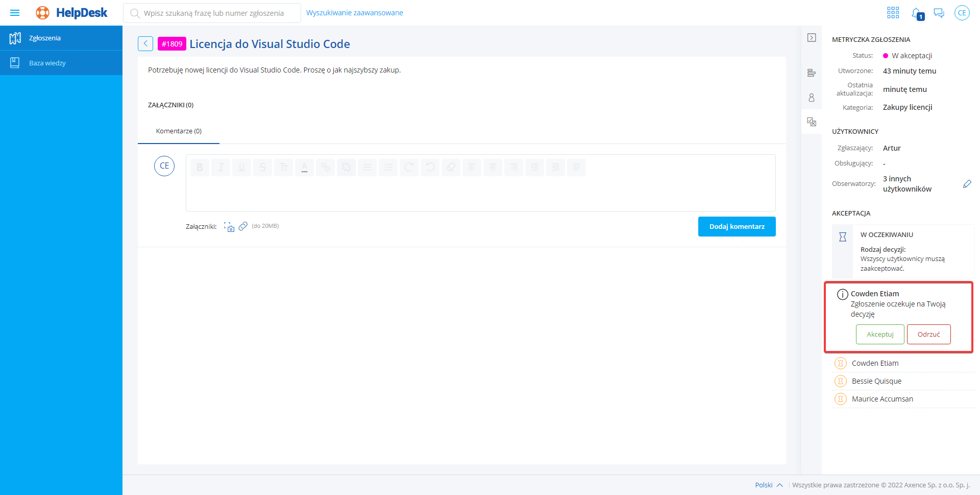Edit observers with the pencil icon
Image resolution: width=980 pixels, height=495 pixels.
pos(967,184)
